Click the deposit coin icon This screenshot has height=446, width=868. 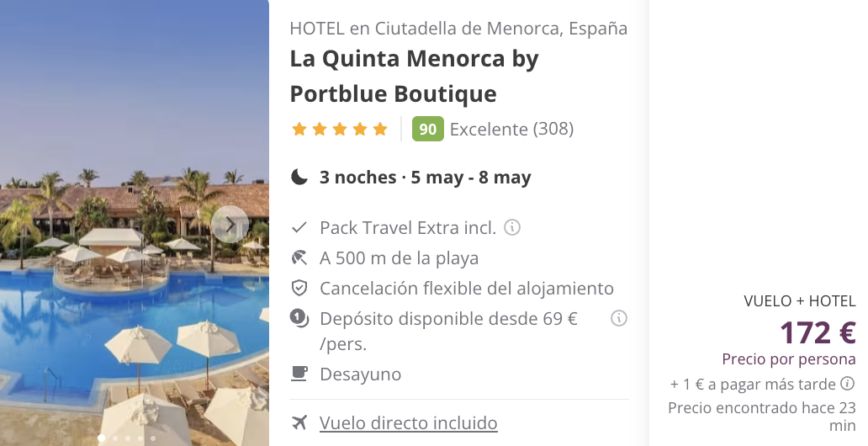click(299, 318)
